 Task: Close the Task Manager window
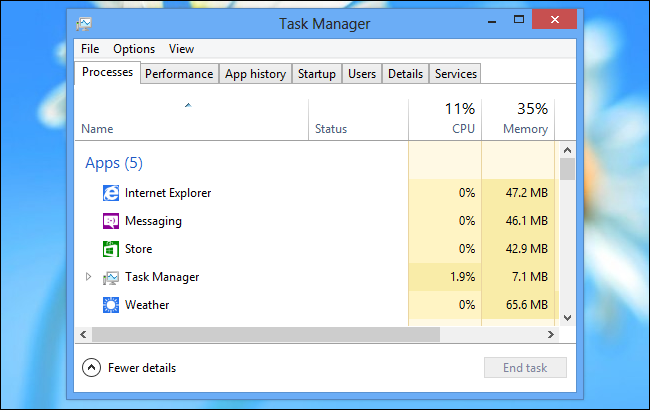[x=555, y=19]
